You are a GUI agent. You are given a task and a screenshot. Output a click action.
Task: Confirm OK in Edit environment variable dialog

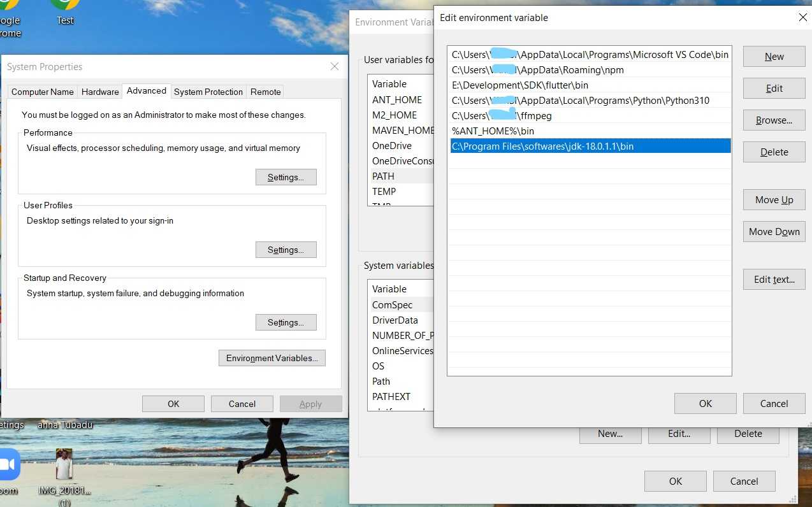[706, 403]
